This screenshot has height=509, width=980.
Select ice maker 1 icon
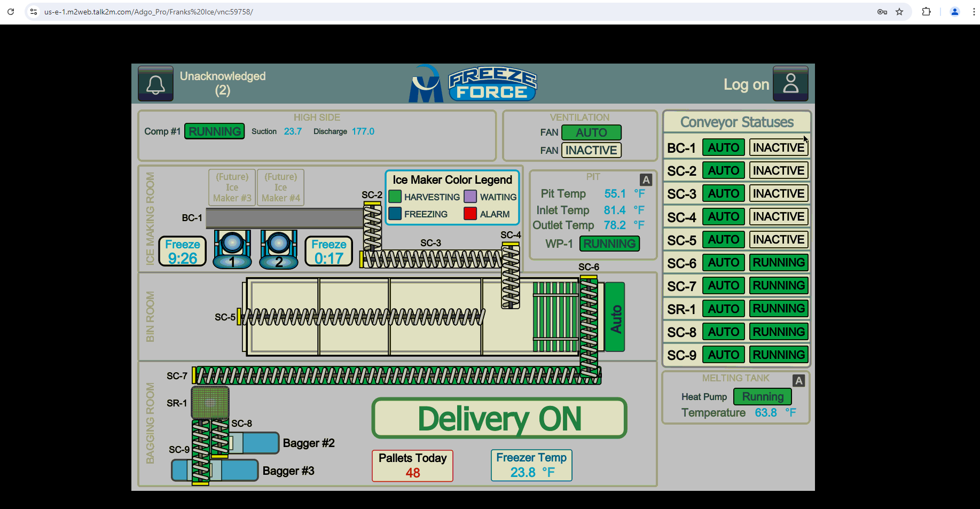click(x=232, y=249)
